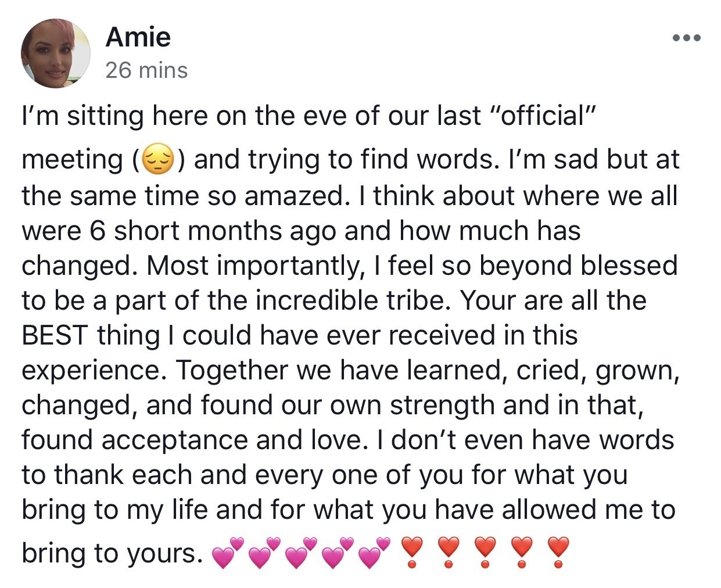
Task: Click the capitalized word "BEST"
Action: pos(55,336)
